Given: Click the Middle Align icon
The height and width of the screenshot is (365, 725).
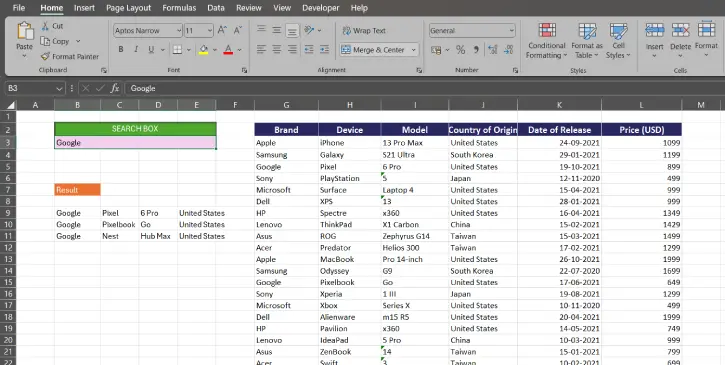Looking at the screenshot, I should point(276,30).
